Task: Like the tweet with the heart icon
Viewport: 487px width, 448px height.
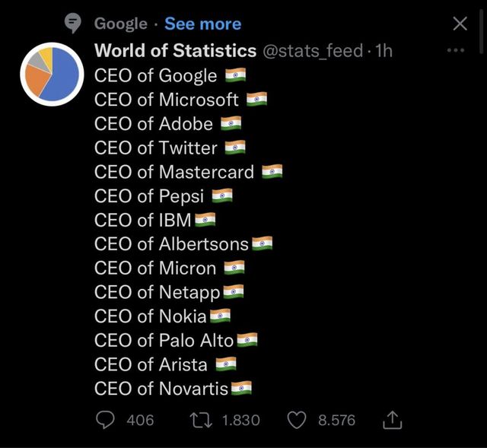Action: coord(299,419)
